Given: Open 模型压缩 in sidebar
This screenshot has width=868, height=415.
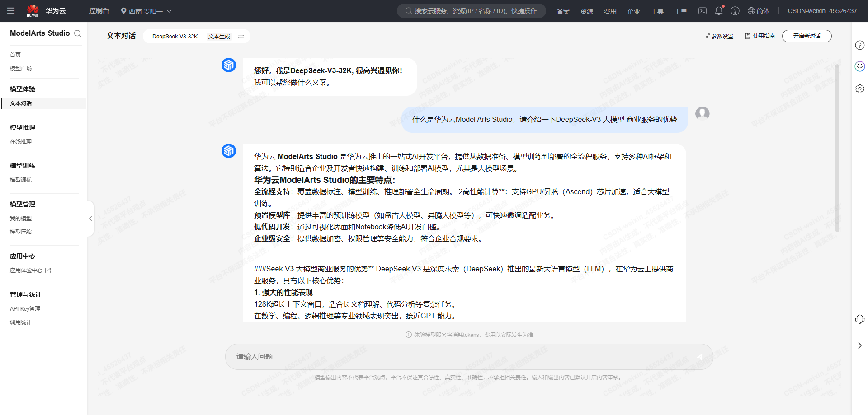Looking at the screenshot, I should tap(21, 232).
